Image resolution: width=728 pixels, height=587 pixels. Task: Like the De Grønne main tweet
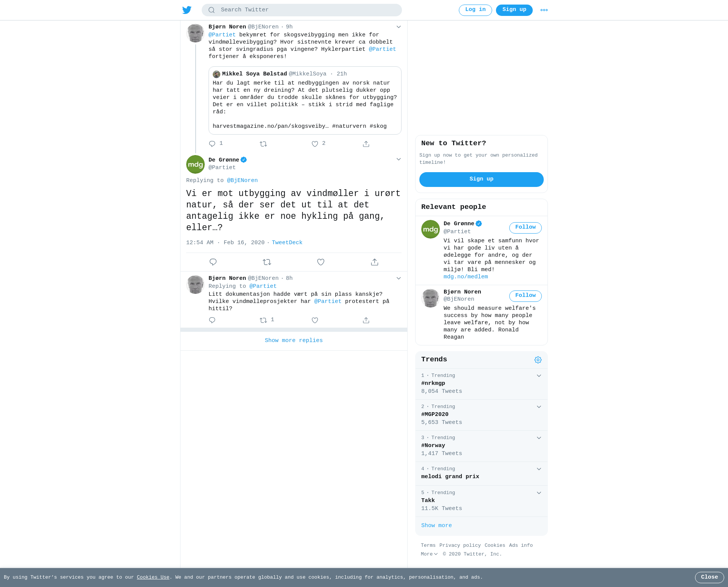pos(321,262)
